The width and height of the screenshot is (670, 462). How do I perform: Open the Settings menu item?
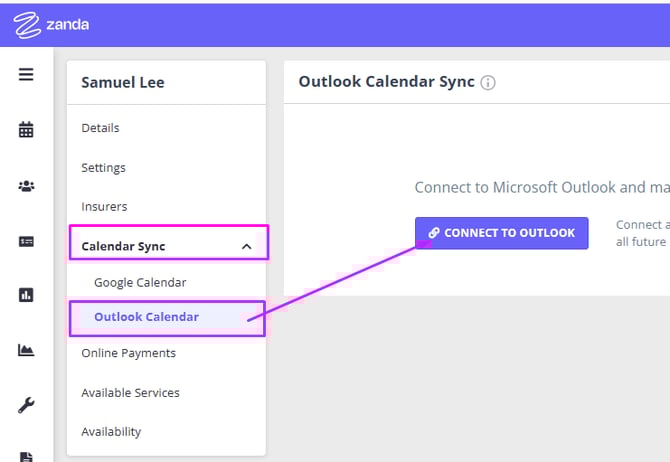pyautogui.click(x=103, y=167)
